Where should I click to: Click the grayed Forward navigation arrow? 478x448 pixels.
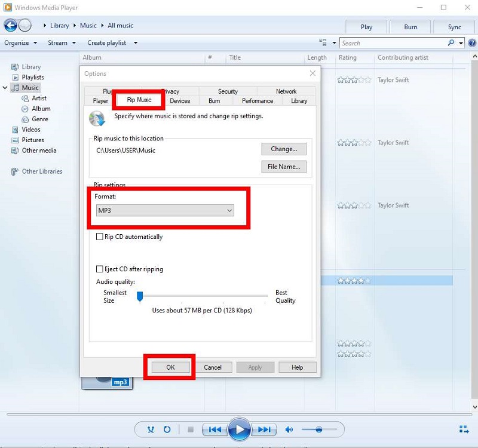coord(24,25)
